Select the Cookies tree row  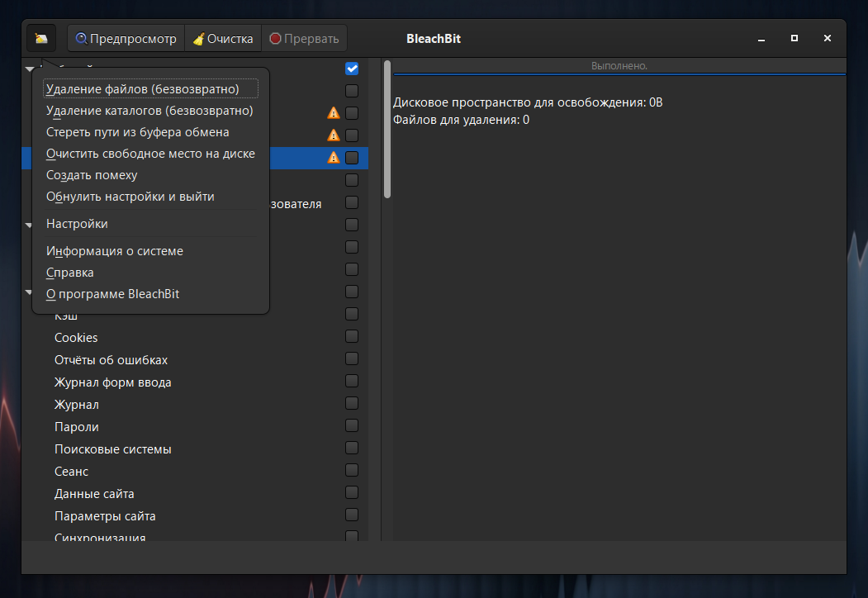[x=195, y=338]
